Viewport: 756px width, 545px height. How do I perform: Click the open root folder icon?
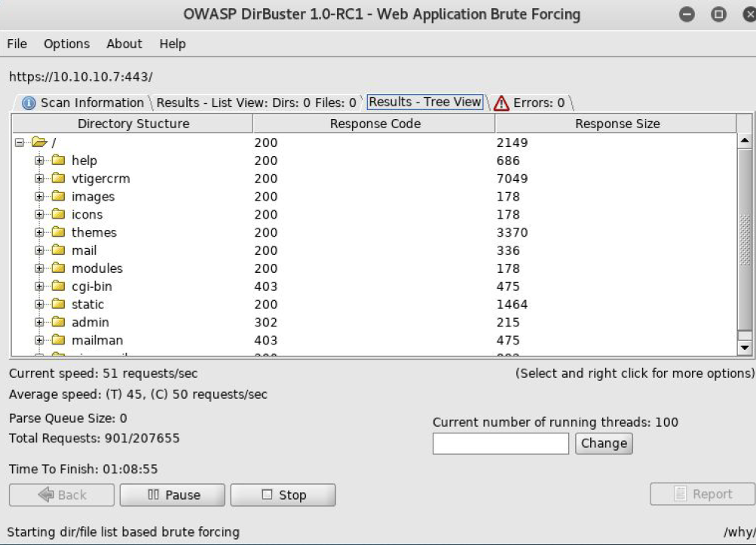[x=35, y=142]
